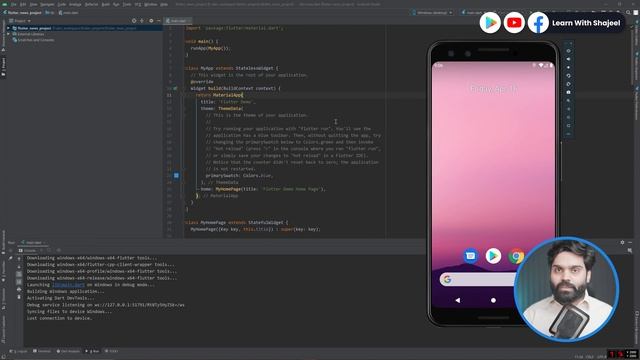Open the Window menu
Image resolution: width=640 pixels, height=360 pixels.
click(151, 4)
